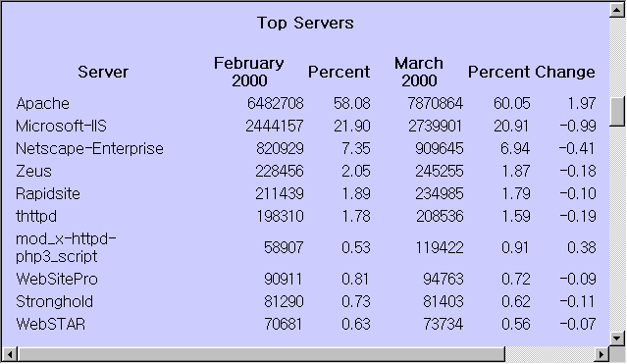Screen dimensions: 627x364
Task: Click the vertical scrollbar down arrow
Action: [x=617, y=338]
